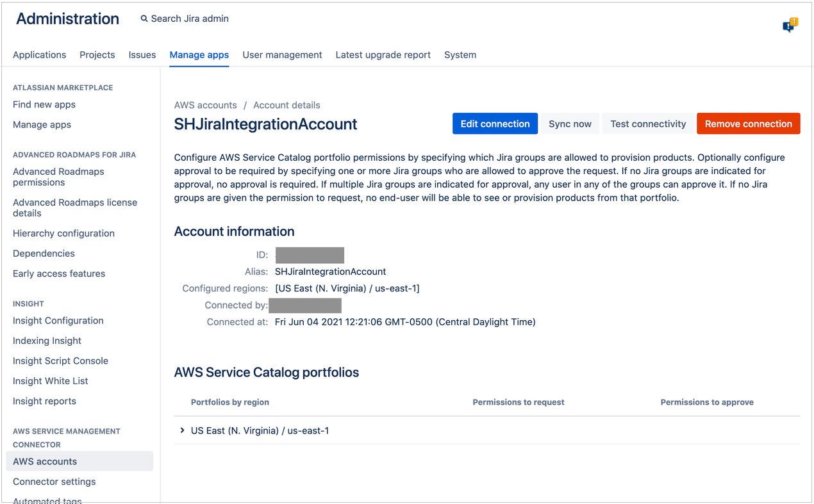Open Insight reports

[44, 401]
